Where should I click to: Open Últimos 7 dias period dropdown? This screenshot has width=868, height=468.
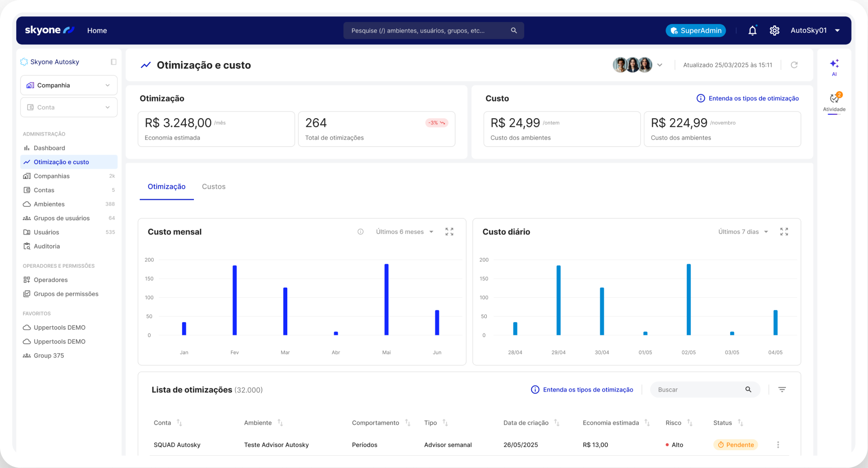pyautogui.click(x=743, y=232)
